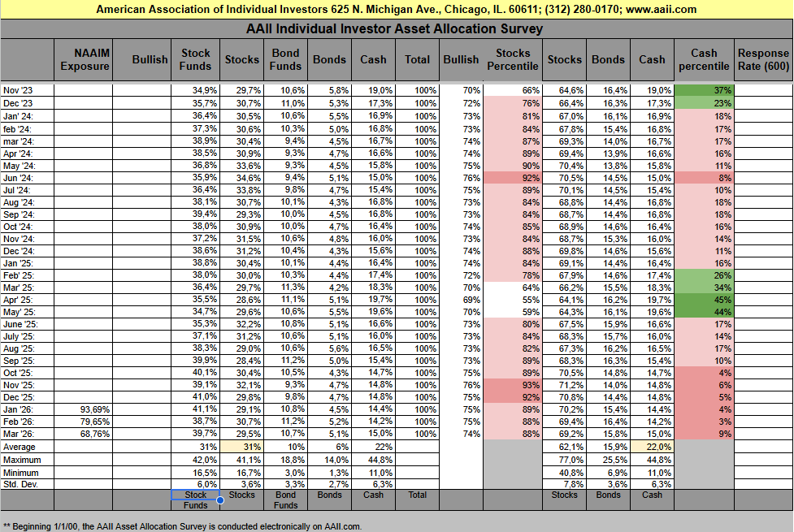
Task: Select the Maximum Stock Funds value 42,0%
Action: [195, 460]
